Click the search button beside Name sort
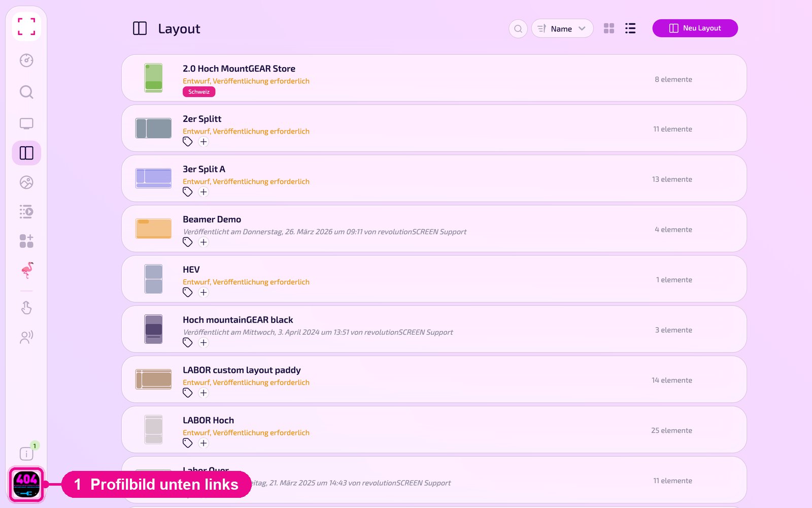Viewport: 812px width, 508px height. (518, 28)
